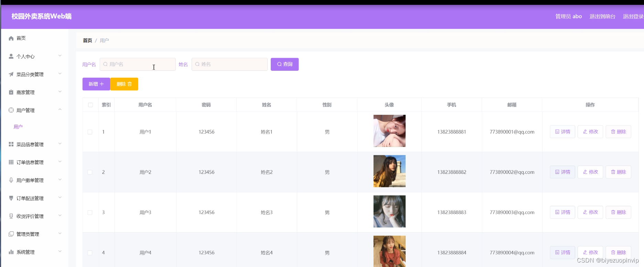Image resolution: width=644 pixels, height=267 pixels.
Task: Click 删除 for 用户3 row
Action: (618, 212)
